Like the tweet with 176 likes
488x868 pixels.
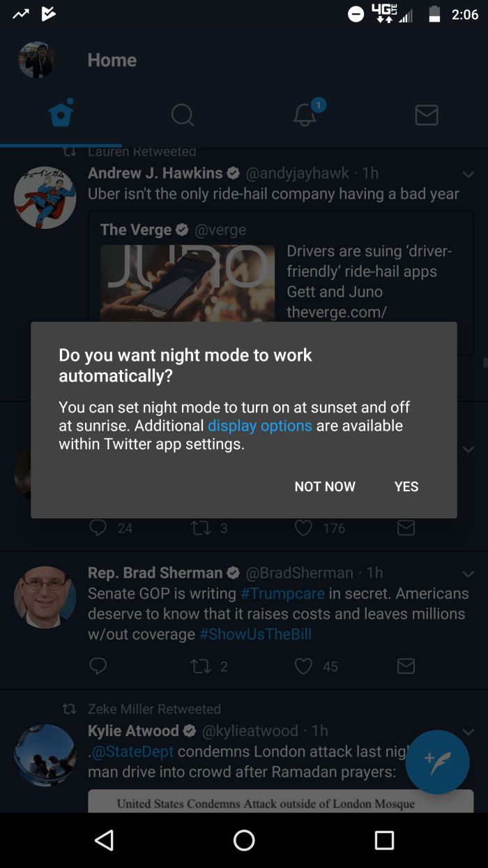(x=303, y=528)
